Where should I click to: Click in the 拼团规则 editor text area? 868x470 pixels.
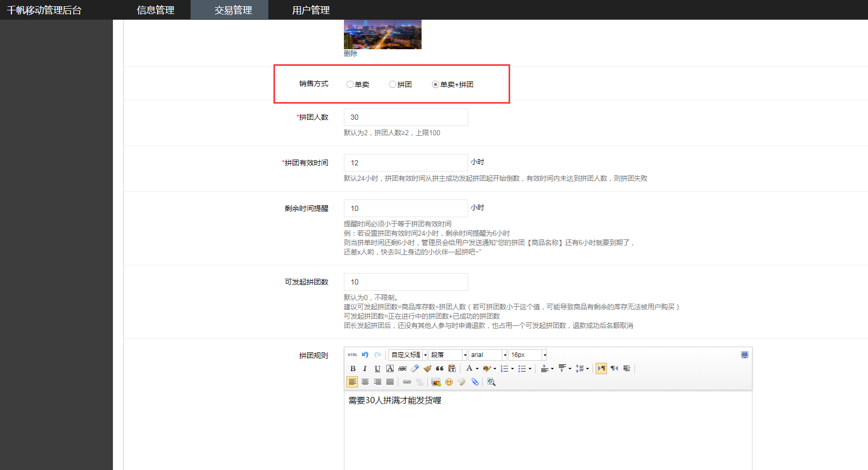click(x=548, y=430)
